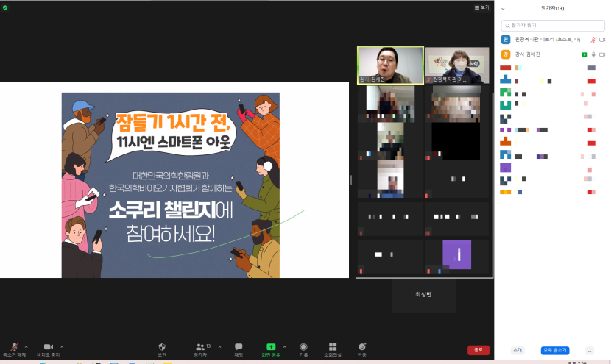Open the 채팅 chat icon
Image resolution: width=611 pixels, height=364 pixels.
pyautogui.click(x=239, y=347)
